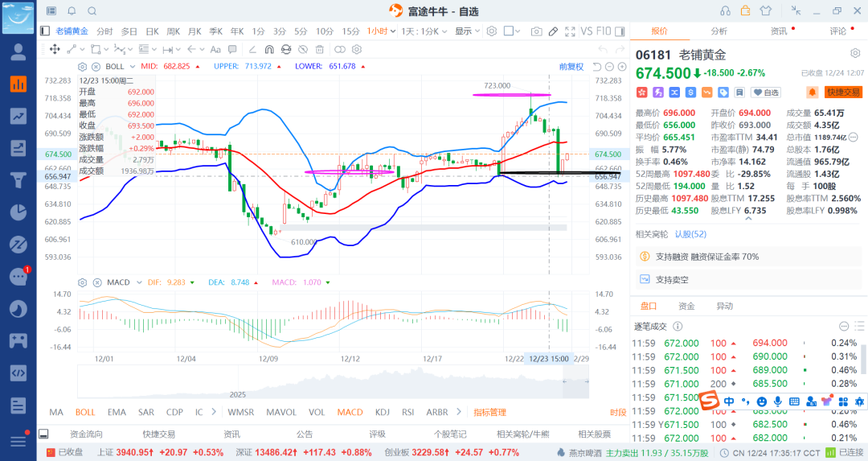Toggle the list view icon beside 逐笔成交
Screen dimensions: 868x461
860,326
